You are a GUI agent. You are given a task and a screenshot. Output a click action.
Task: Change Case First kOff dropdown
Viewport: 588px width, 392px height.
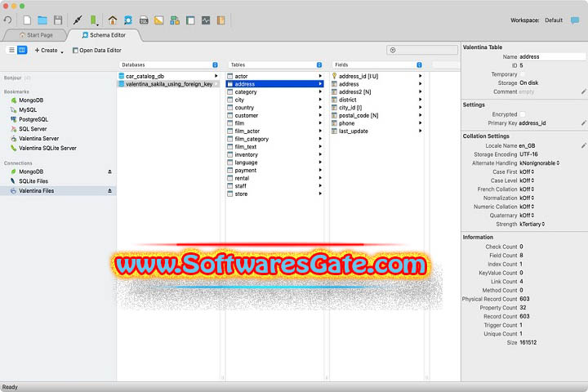(x=527, y=171)
